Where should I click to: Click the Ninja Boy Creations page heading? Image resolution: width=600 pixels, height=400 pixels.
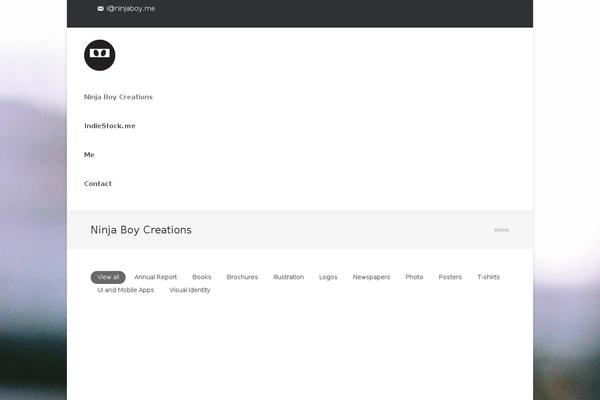[x=141, y=230]
